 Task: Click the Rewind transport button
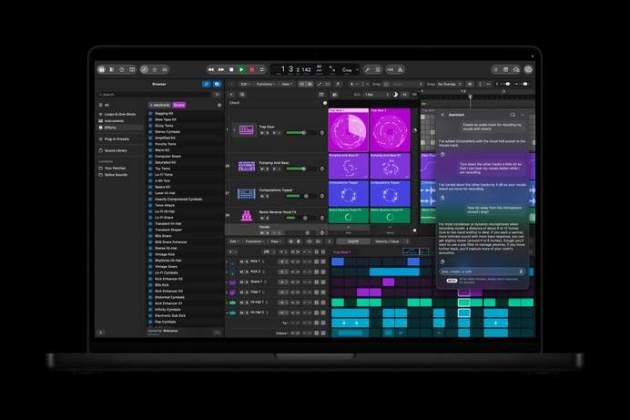tap(211, 70)
